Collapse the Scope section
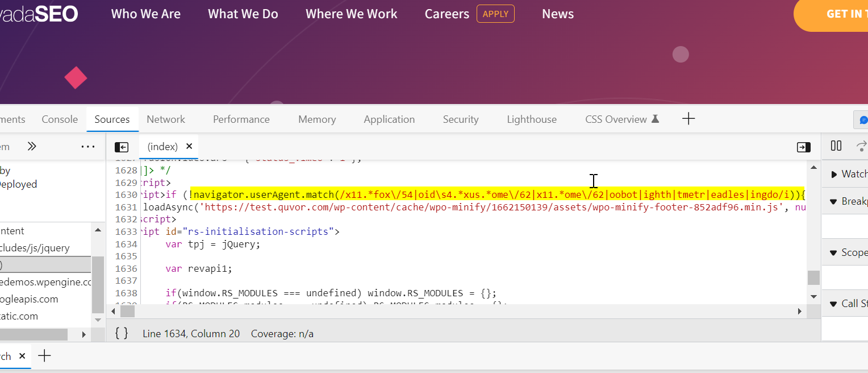The image size is (868, 373). (845, 252)
